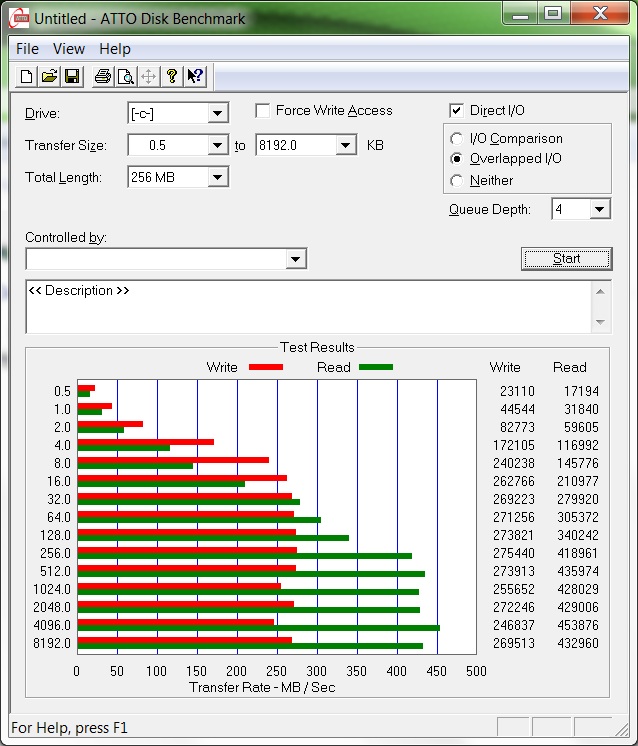This screenshot has height=746, width=638.
Task: Click the write value 275440
Action: point(514,553)
